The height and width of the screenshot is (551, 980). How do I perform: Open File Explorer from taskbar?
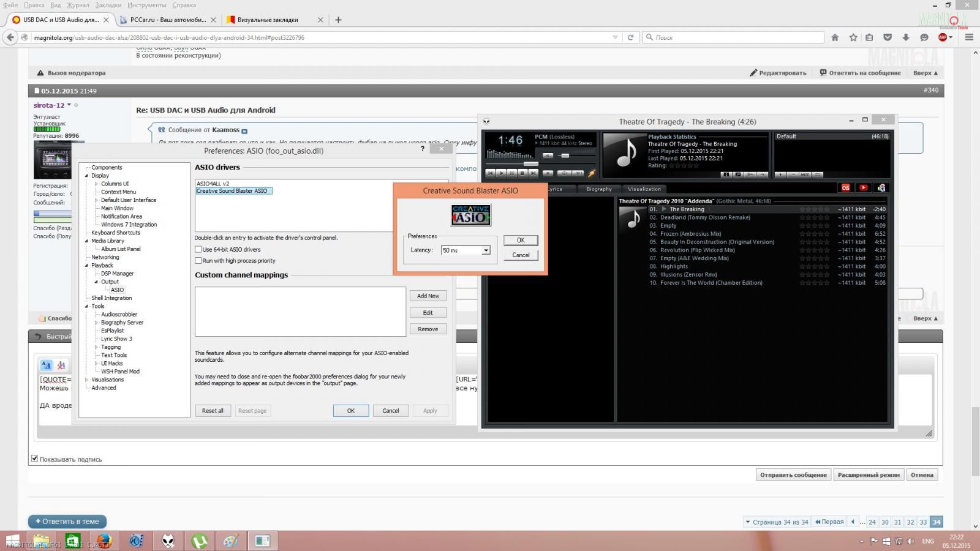41,541
